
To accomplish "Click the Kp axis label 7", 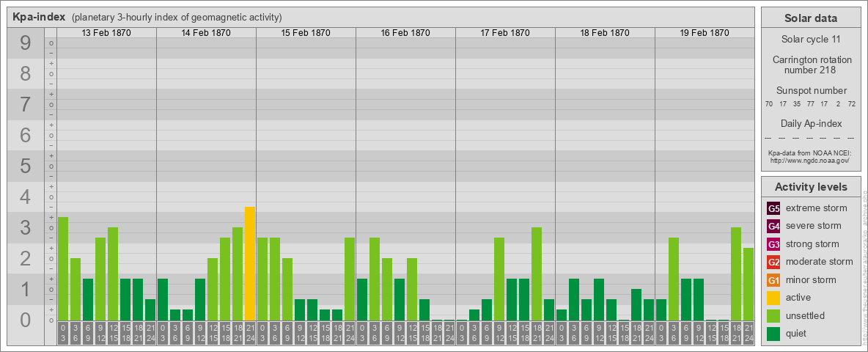I will point(26,105).
